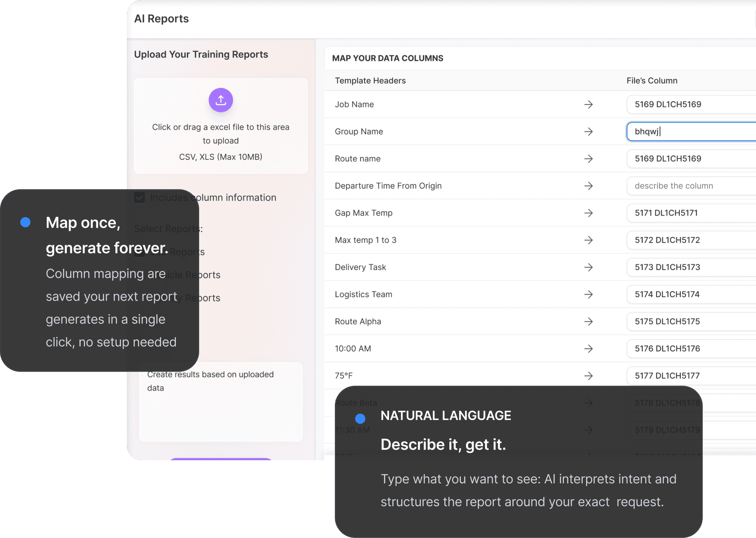The image size is (756, 538).
Task: Click the 5173 DL1CH5173 field
Action: click(691, 267)
